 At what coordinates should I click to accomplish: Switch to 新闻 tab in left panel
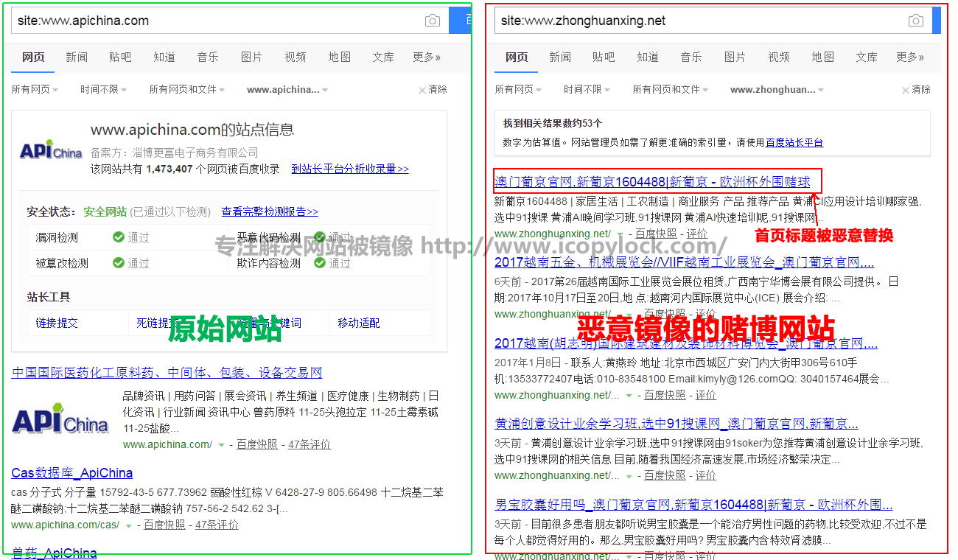(77, 57)
